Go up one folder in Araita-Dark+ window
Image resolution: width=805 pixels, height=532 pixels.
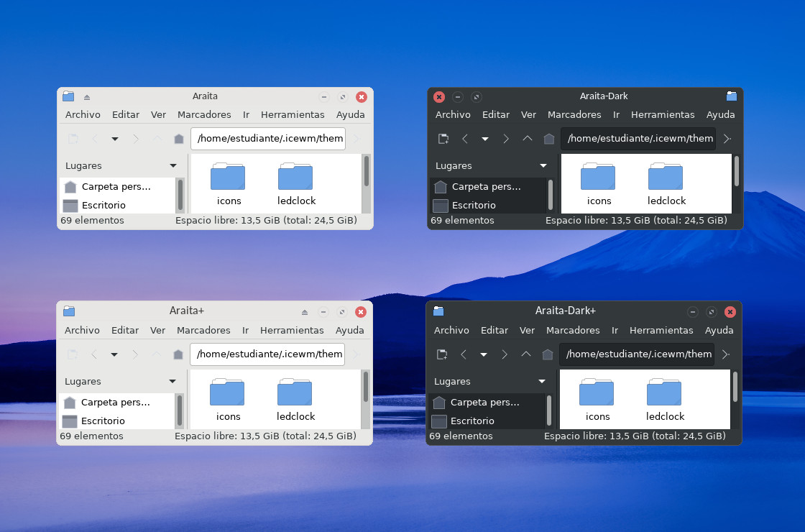(525, 354)
